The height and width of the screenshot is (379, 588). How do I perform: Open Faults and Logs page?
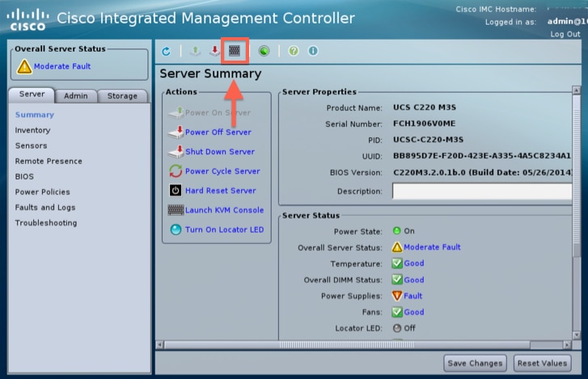coord(45,207)
